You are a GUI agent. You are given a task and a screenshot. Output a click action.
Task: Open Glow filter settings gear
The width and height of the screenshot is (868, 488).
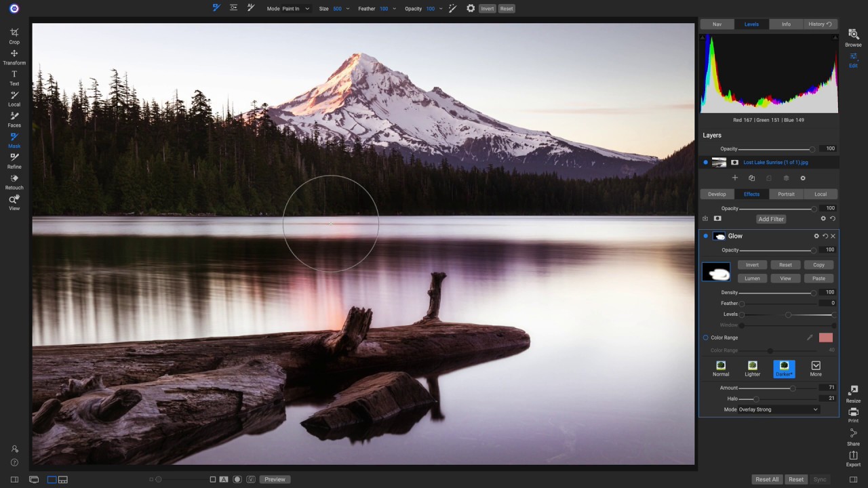[x=816, y=236]
